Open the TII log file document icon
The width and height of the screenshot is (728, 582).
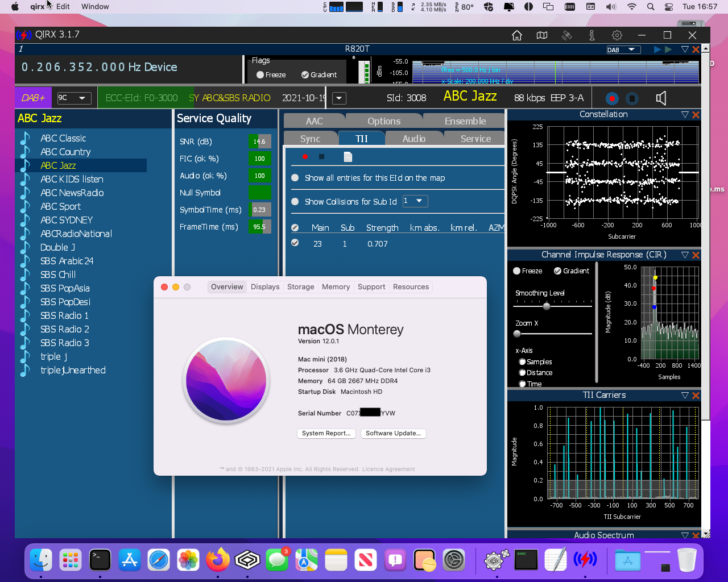click(348, 156)
